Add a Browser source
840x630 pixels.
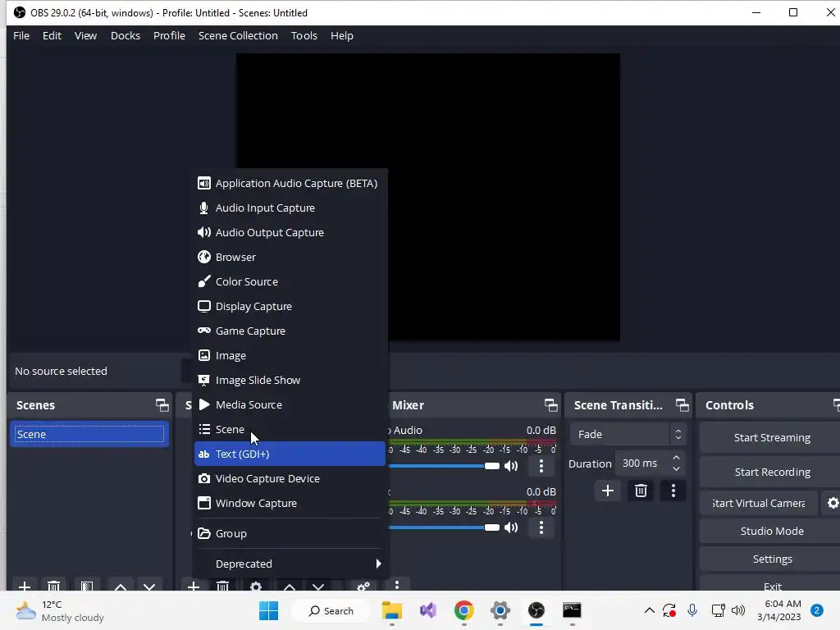coord(290,257)
